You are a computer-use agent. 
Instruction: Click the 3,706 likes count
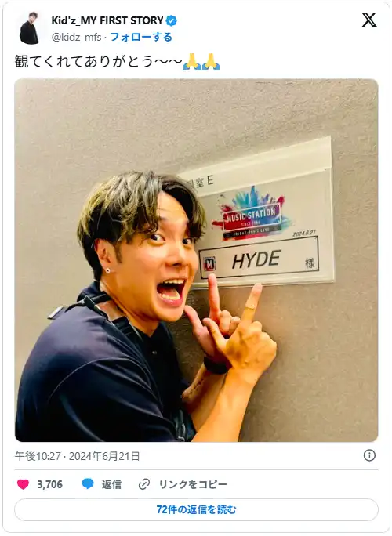[x=49, y=484]
